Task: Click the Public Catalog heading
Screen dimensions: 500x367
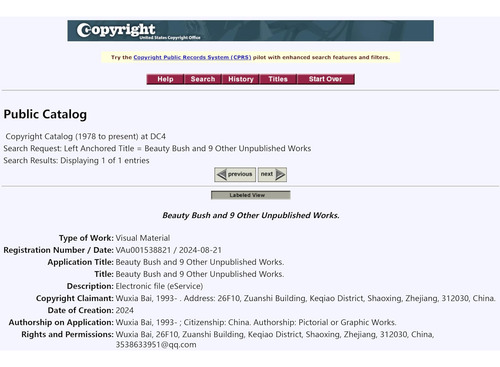Action: point(45,114)
